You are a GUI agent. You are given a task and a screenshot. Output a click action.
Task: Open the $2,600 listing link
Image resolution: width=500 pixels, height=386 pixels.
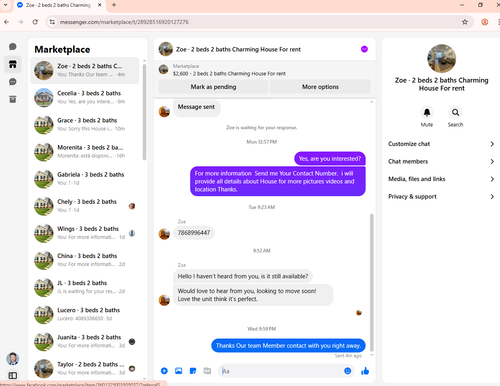(229, 74)
